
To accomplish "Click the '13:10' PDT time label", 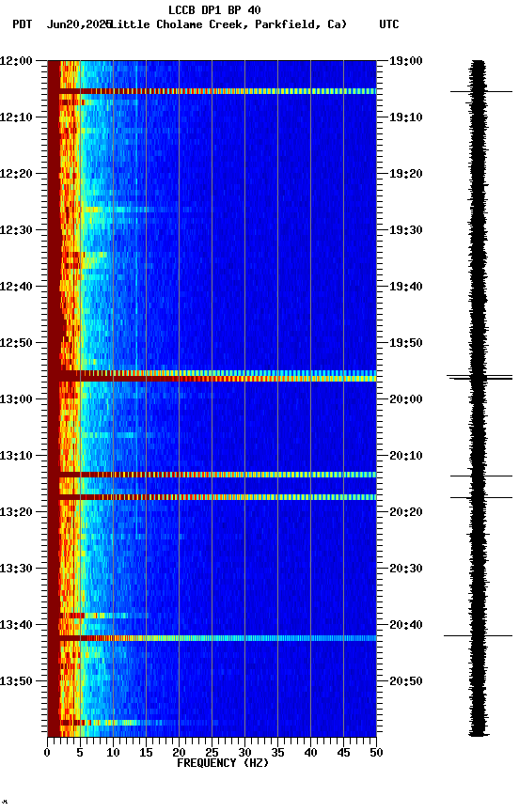I will click(16, 456).
